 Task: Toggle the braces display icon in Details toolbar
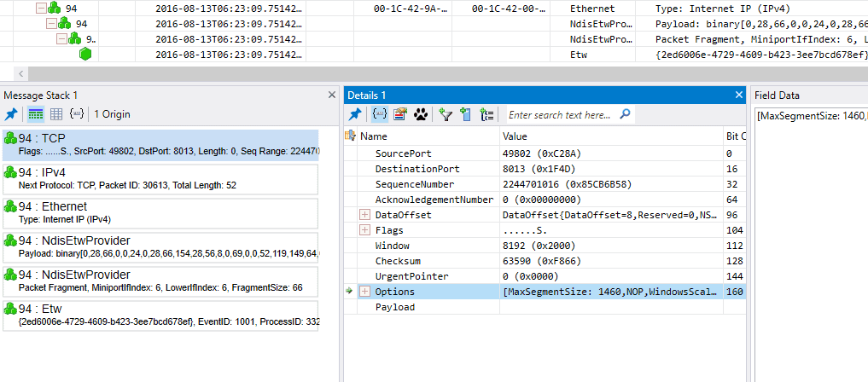[x=379, y=114]
